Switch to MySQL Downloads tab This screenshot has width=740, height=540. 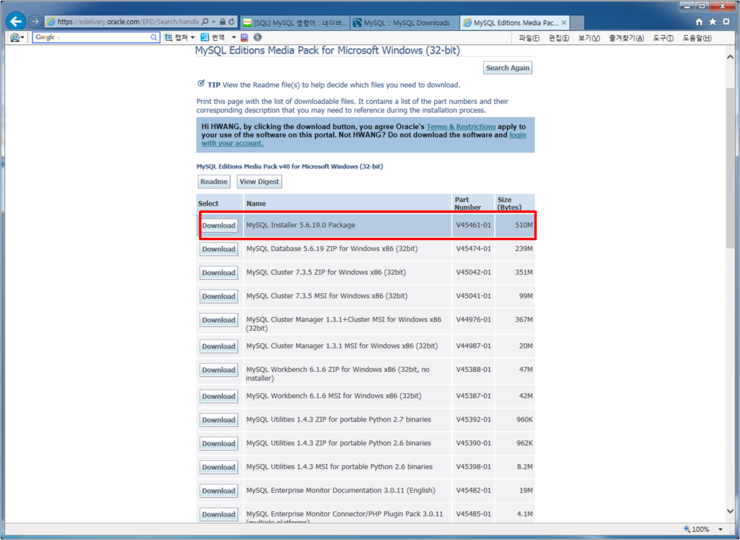pyautogui.click(x=405, y=23)
